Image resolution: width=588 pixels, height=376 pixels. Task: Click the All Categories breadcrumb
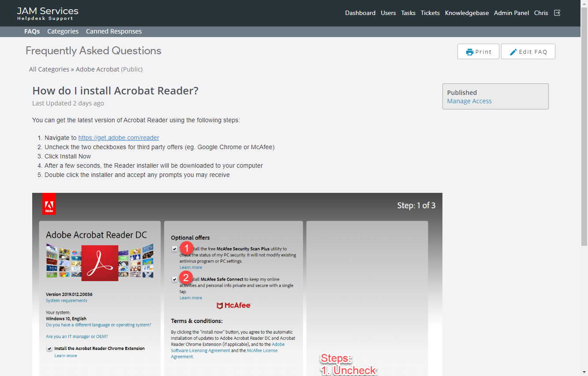[49, 69]
